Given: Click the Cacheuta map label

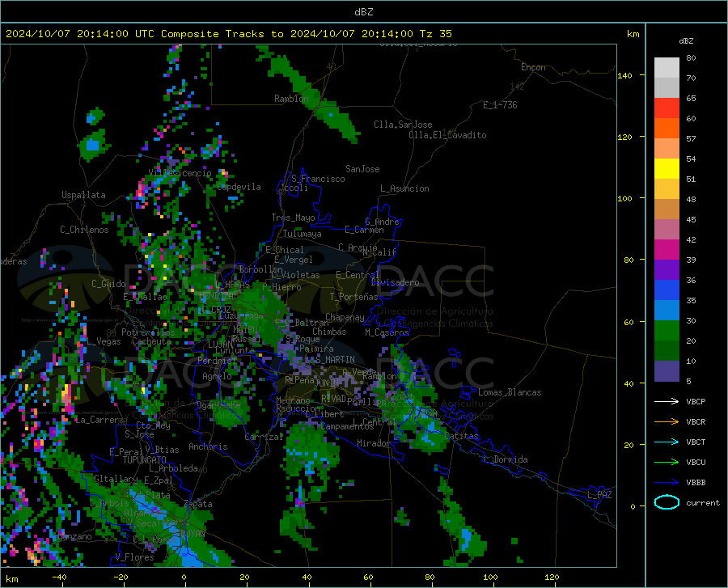Looking at the screenshot, I should click(152, 342).
